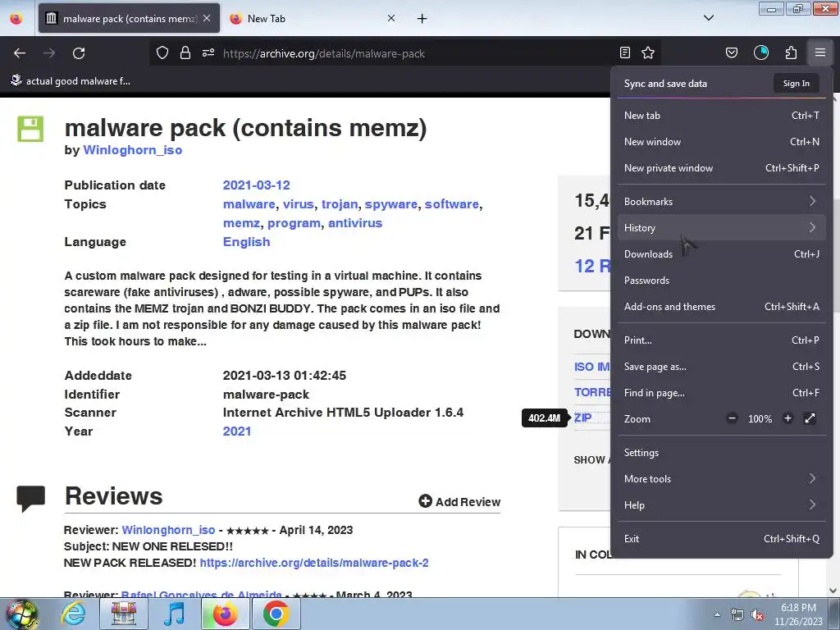Select Save page as... menu item
The height and width of the screenshot is (630, 840).
pyautogui.click(x=721, y=367)
